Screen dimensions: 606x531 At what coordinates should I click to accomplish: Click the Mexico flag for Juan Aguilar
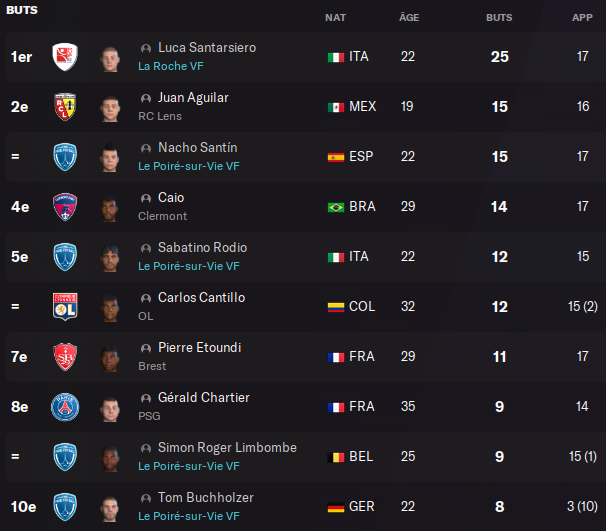tap(336, 107)
